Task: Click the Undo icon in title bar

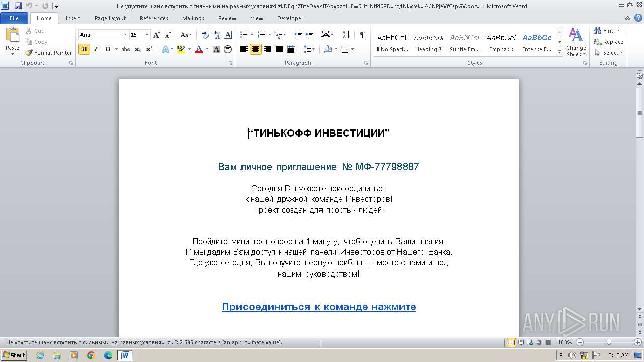Action: 29,6
